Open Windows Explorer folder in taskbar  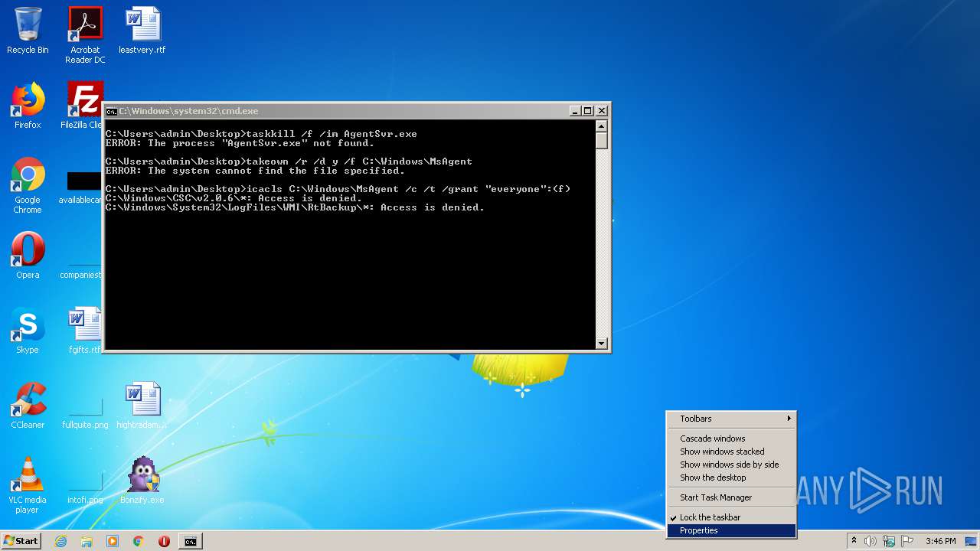click(x=87, y=541)
